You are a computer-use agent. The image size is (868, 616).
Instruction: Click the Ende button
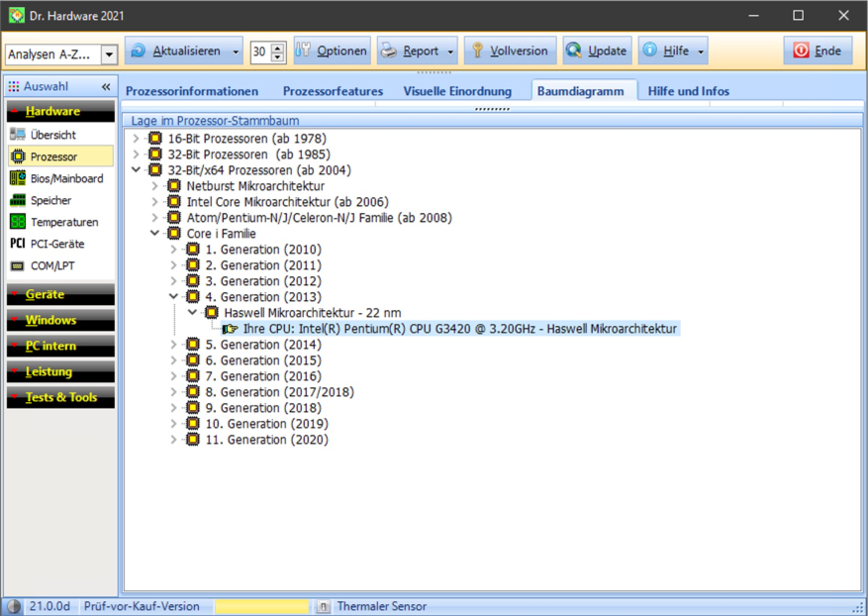pos(818,51)
